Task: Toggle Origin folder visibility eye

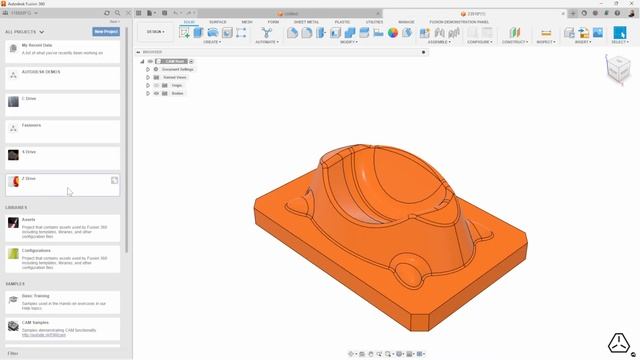Action: (x=156, y=85)
